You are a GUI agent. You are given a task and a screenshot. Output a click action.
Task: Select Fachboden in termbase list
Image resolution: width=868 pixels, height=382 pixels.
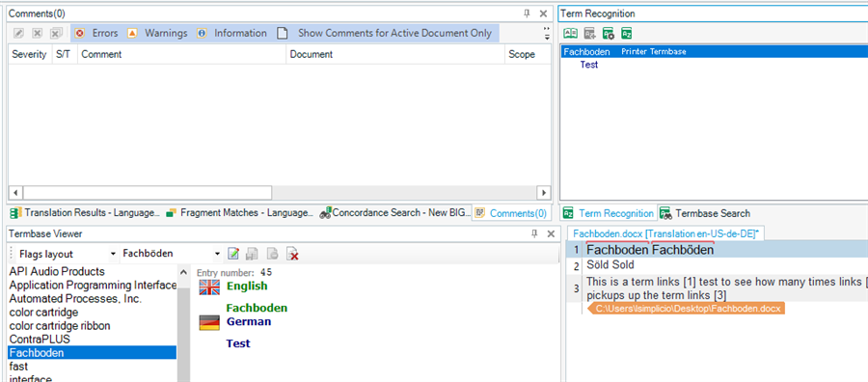coord(93,353)
